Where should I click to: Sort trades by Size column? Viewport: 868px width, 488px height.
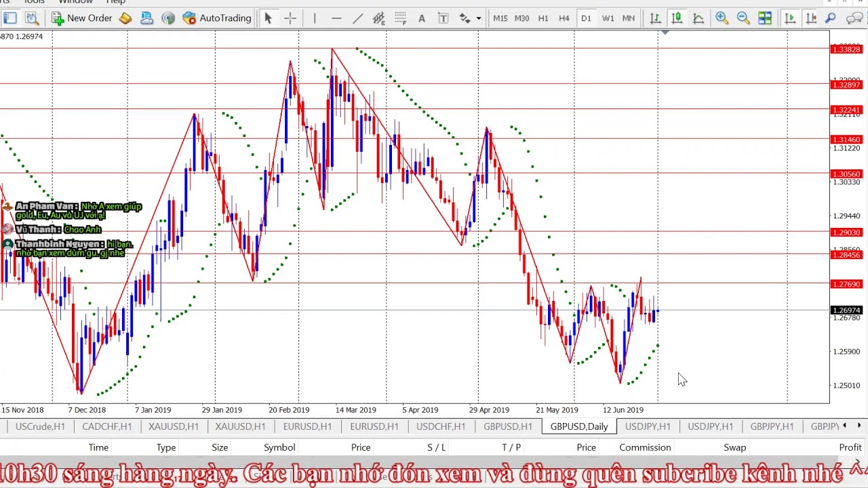[220, 447]
